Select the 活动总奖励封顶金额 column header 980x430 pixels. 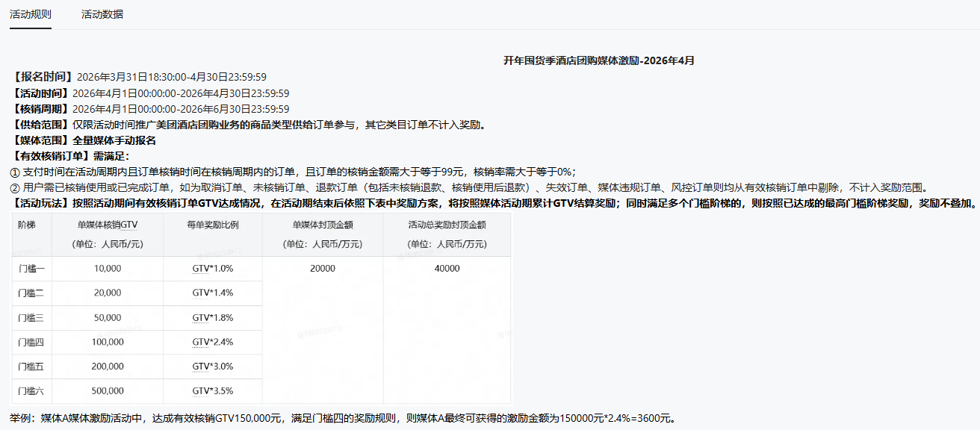point(447,225)
